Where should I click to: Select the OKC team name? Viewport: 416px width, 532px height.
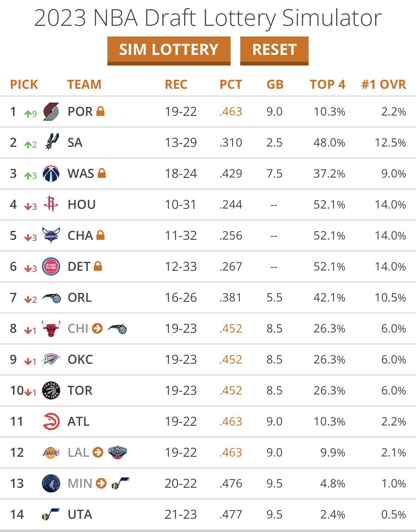tap(80, 359)
